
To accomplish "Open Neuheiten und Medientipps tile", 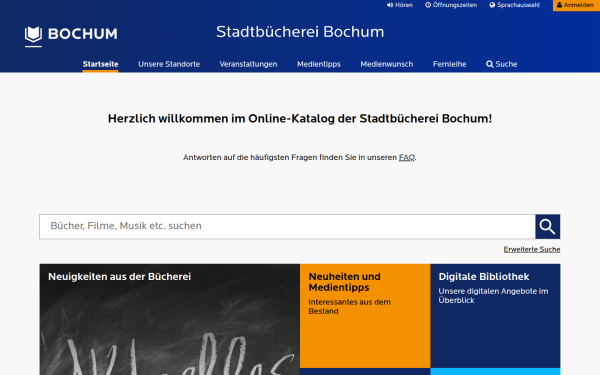I will (365, 316).
